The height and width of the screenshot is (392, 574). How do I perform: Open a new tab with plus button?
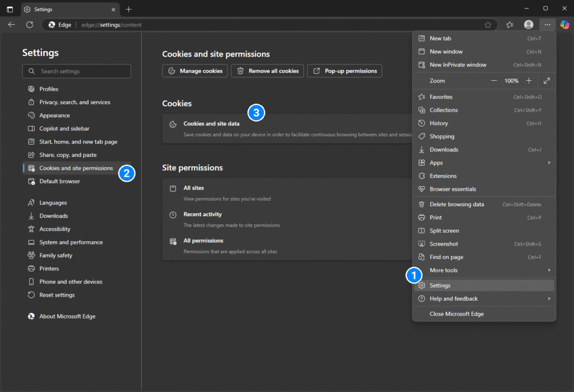point(129,10)
